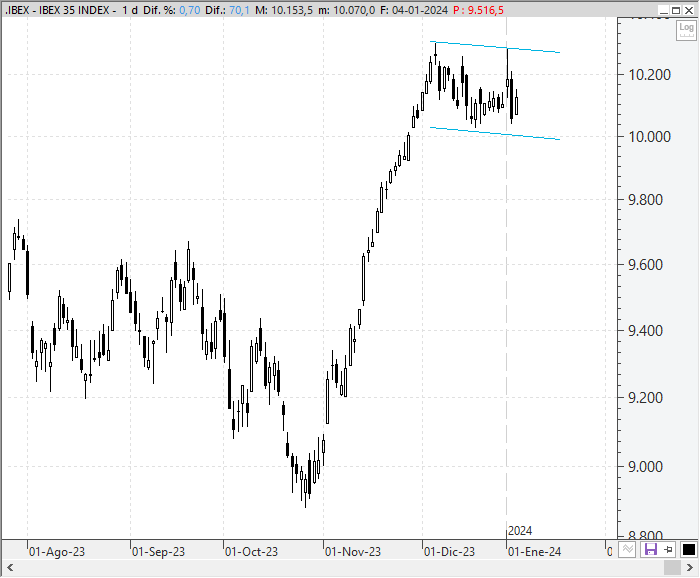
Task: Click the 01-Ene-24 date label
Action: coord(534,552)
